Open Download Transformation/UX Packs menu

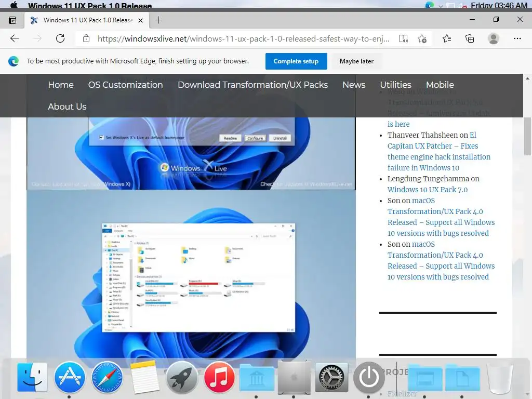(253, 85)
